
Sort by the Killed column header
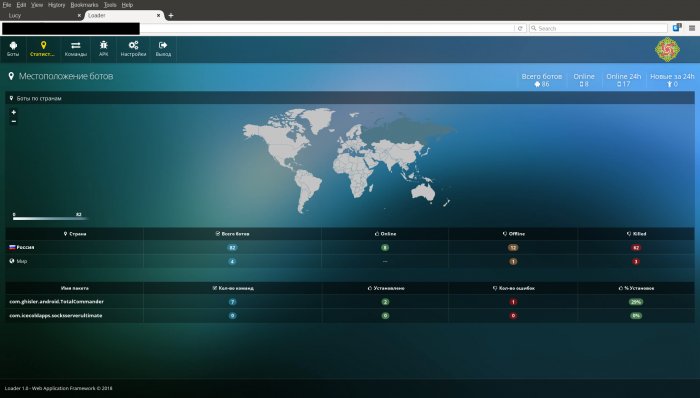point(636,234)
